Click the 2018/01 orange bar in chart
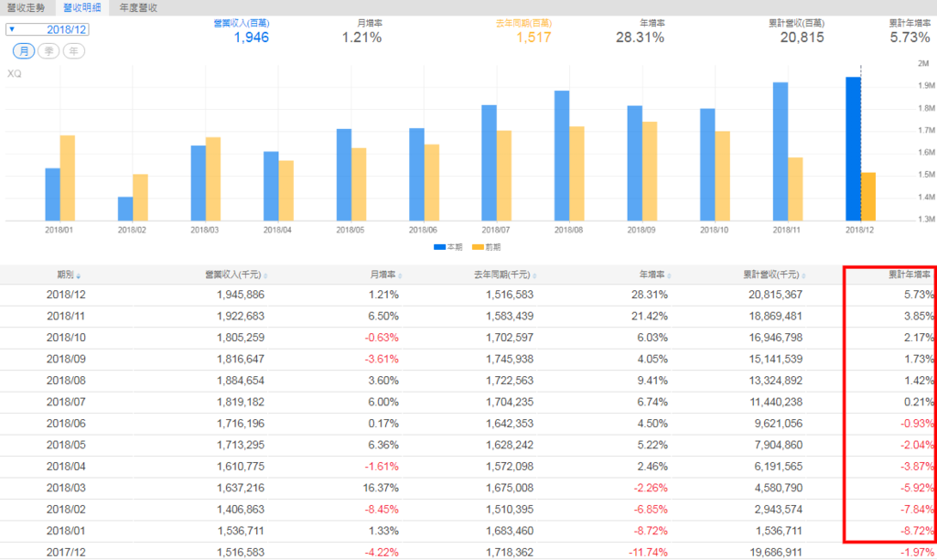The width and height of the screenshot is (937, 560). (x=68, y=178)
